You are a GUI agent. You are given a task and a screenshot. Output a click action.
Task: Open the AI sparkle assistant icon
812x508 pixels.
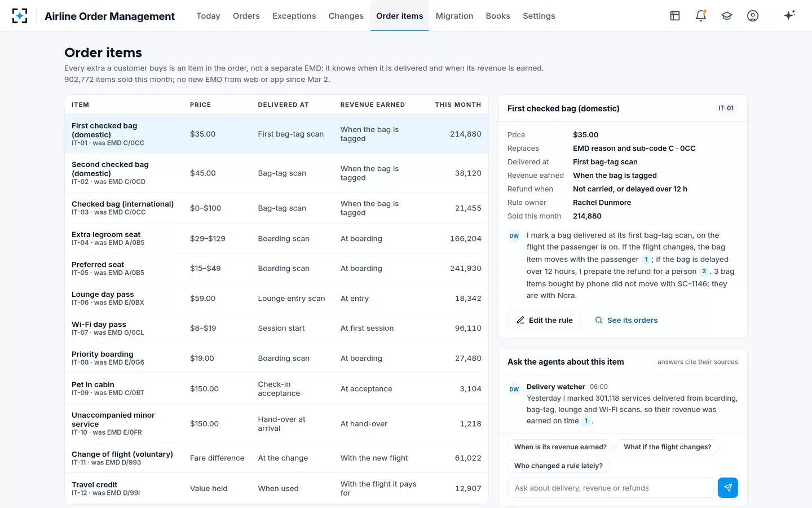[x=789, y=15]
